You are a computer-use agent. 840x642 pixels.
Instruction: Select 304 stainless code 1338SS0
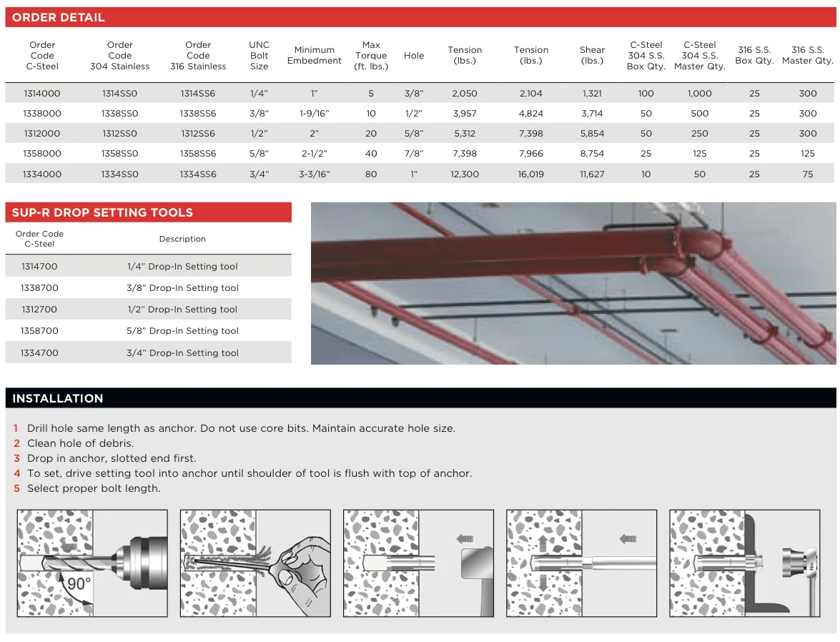tap(120, 114)
